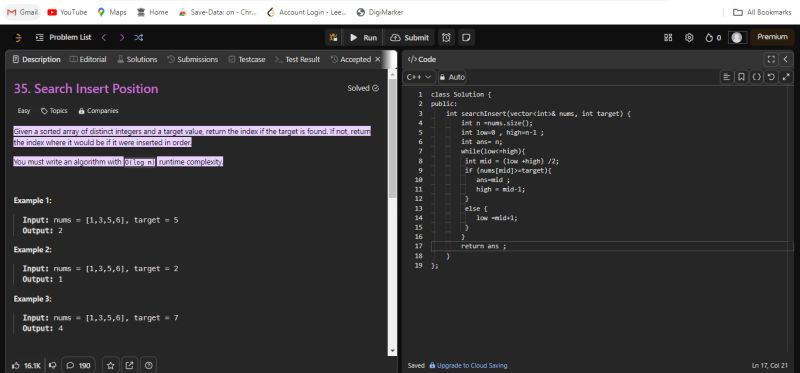Image resolution: width=800 pixels, height=373 pixels.
Task: Switch to the Submissions tab
Action: click(x=192, y=59)
